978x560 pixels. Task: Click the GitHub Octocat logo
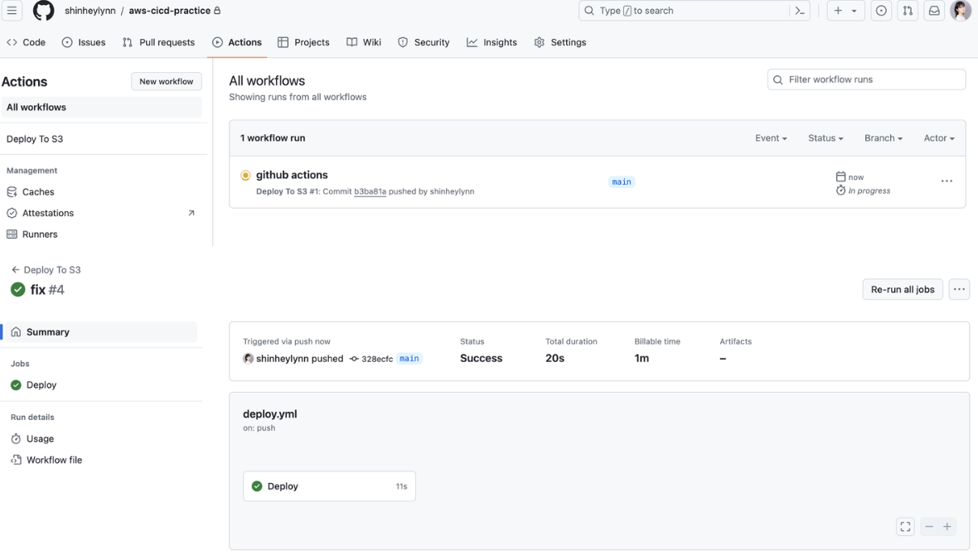click(x=43, y=11)
